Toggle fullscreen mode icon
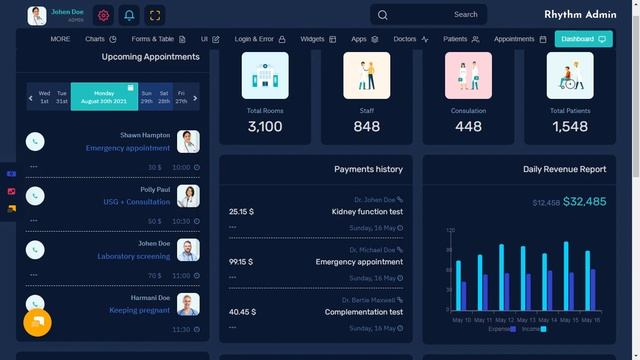640x360 pixels. [x=155, y=16]
